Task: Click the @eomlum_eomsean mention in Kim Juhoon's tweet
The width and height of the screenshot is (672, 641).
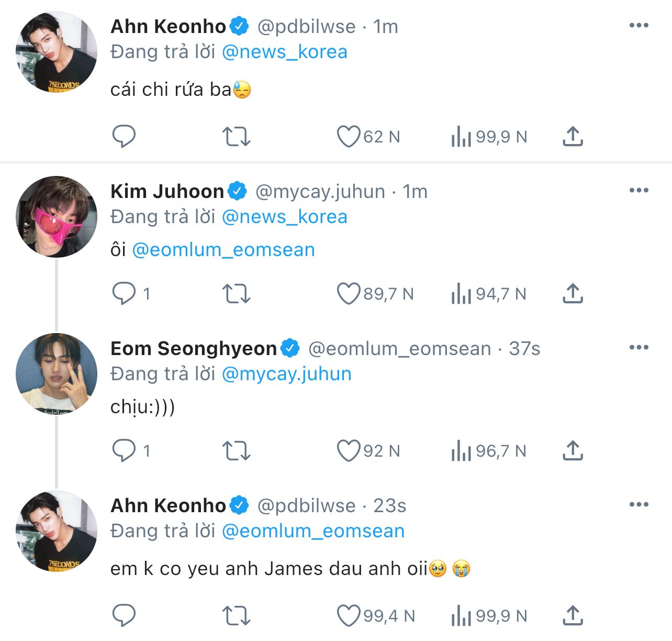Action: click(223, 250)
